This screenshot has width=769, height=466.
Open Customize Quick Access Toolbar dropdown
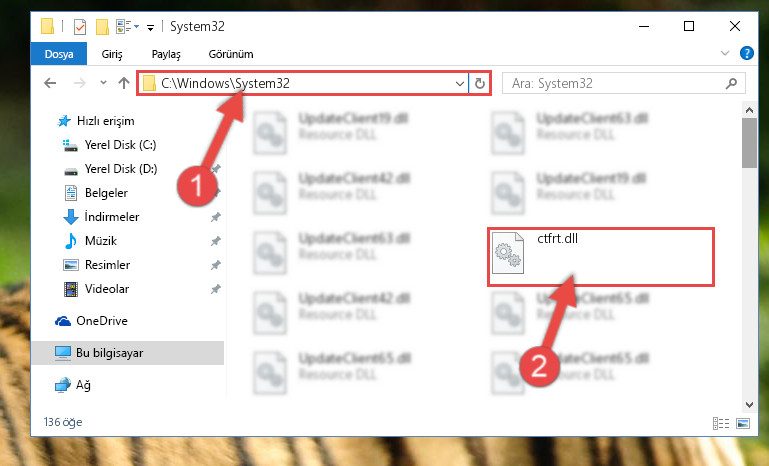click(151, 27)
